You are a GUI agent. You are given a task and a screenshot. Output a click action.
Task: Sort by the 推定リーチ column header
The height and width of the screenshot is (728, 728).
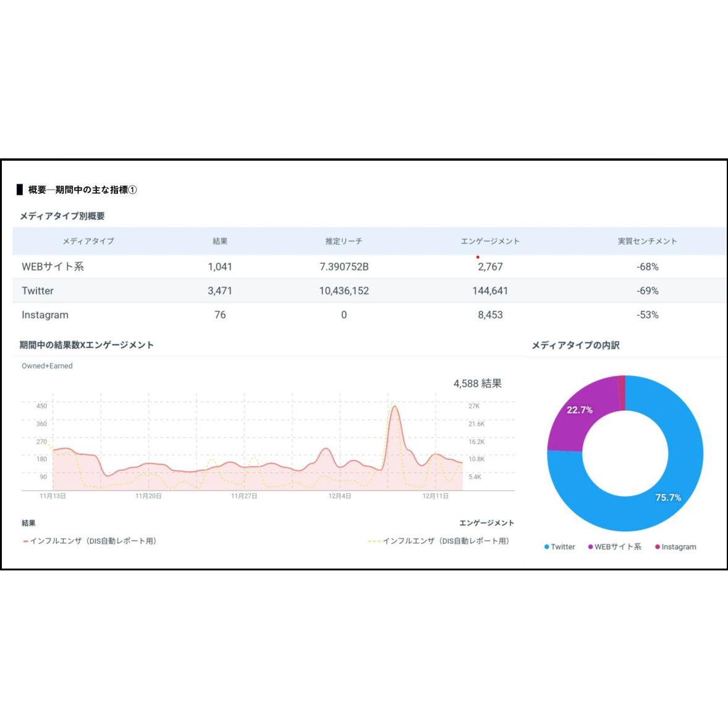[344, 241]
